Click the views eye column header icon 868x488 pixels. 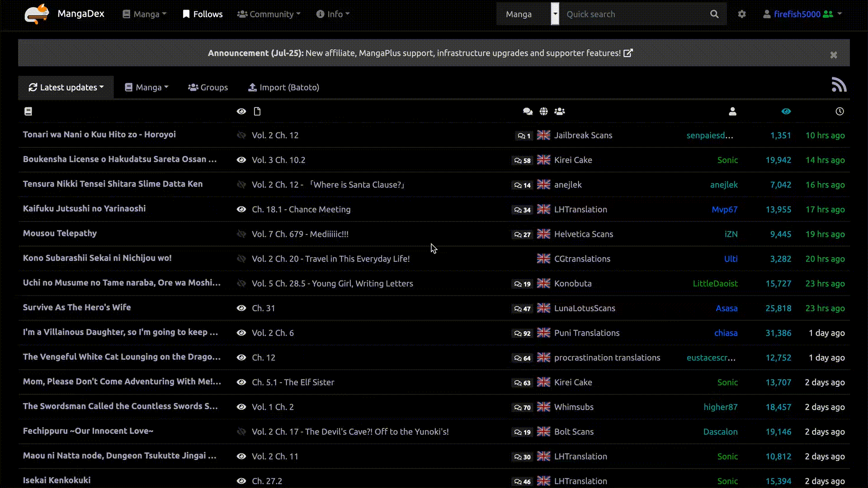pos(786,112)
